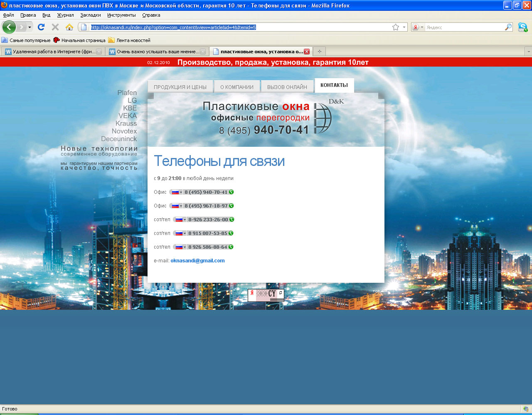Call 8 915 007-53-85 via green phone icon
Image resolution: width=532 pixels, height=415 pixels.
coord(231,233)
